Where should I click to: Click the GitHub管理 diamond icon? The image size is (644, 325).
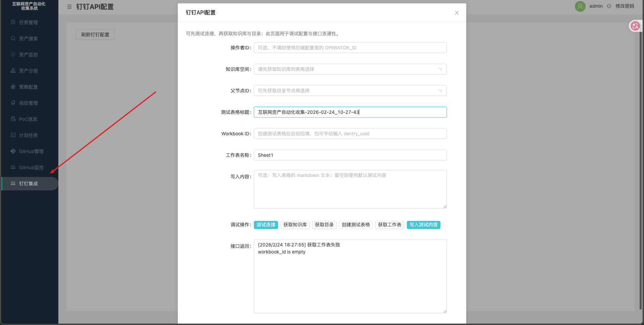[x=13, y=151]
